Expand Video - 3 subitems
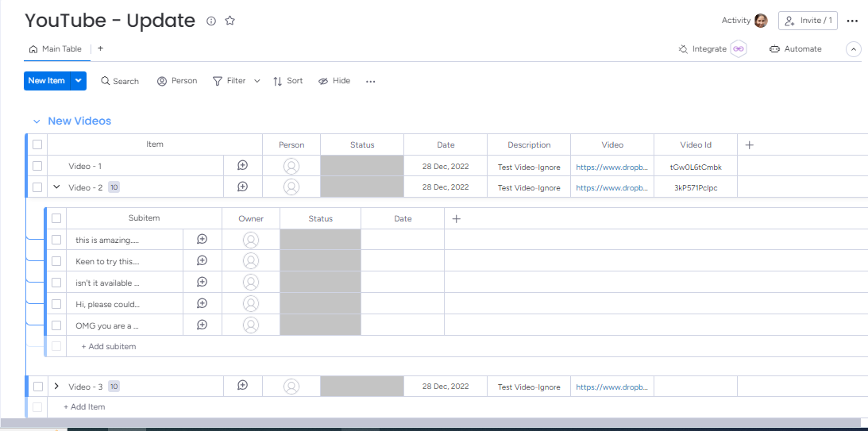The width and height of the screenshot is (868, 431). click(x=56, y=386)
